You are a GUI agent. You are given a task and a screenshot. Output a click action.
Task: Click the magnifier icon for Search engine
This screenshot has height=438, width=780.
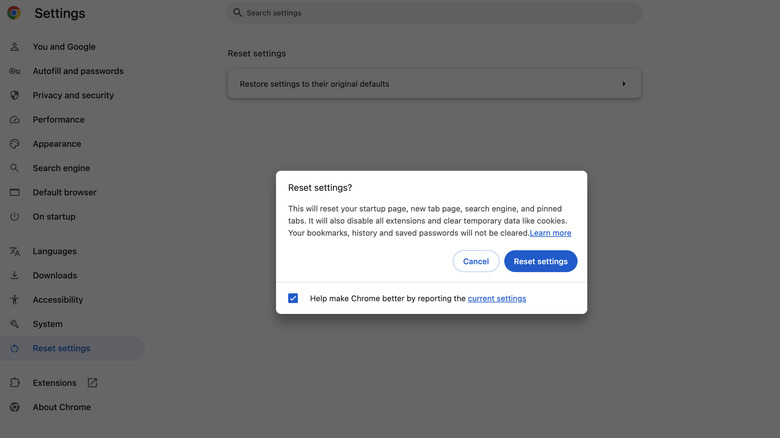14,168
